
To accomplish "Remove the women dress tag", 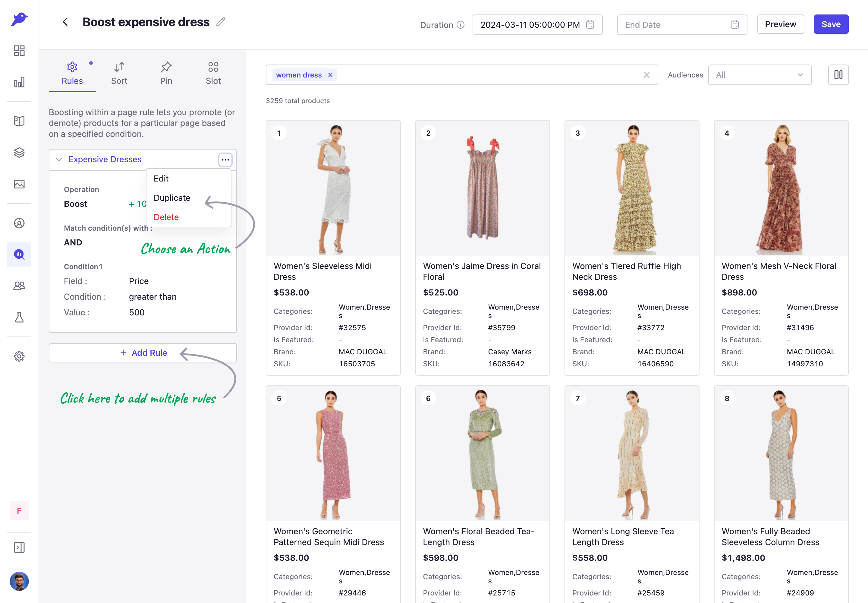I will tap(330, 75).
